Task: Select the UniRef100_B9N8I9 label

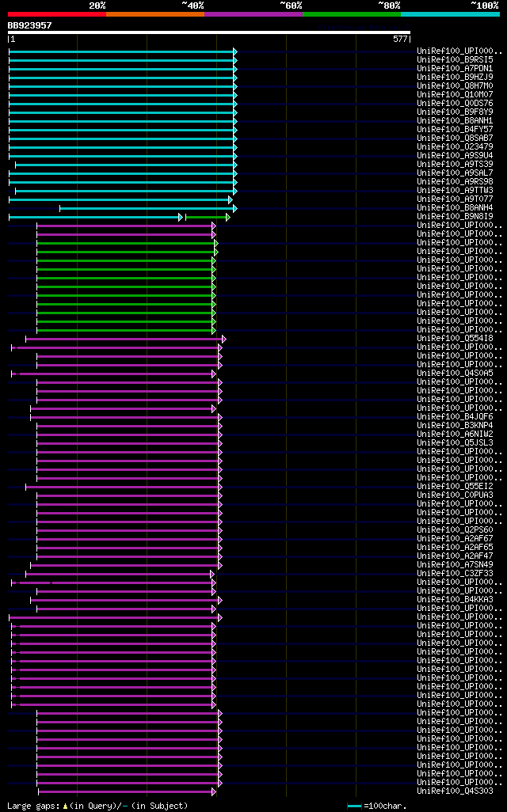Action: [455, 217]
